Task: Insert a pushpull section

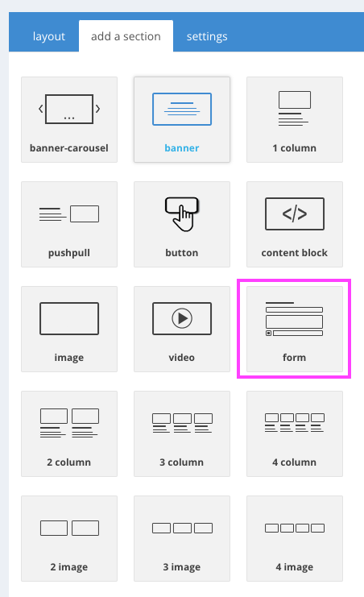Action: click(x=69, y=224)
